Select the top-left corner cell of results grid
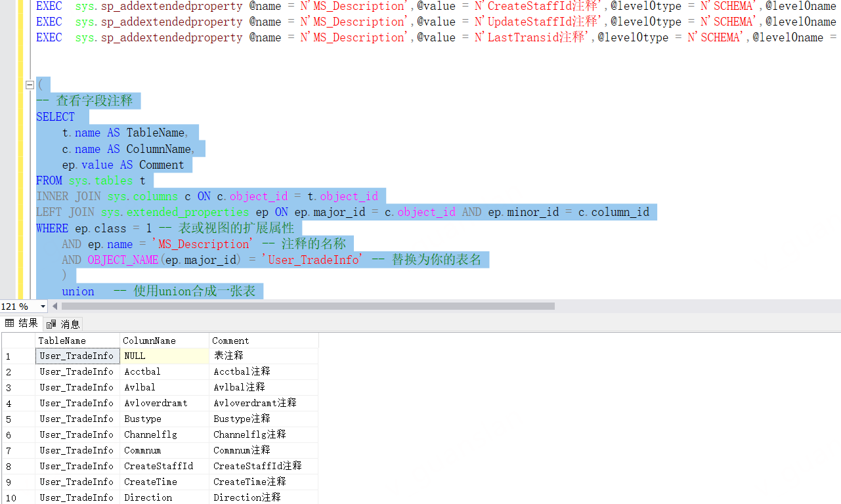Screen dimensions: 841x504 pos(18,341)
